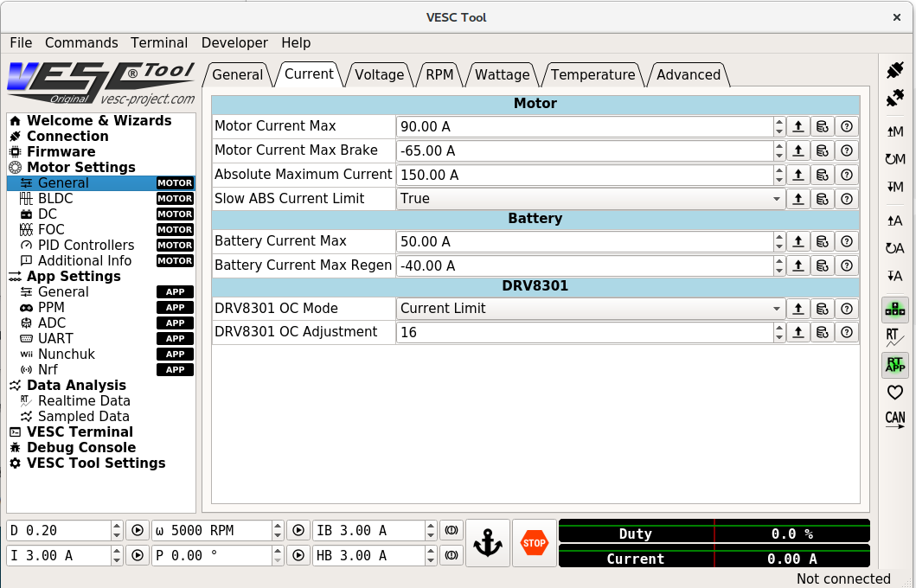Open the Help menu

point(296,42)
